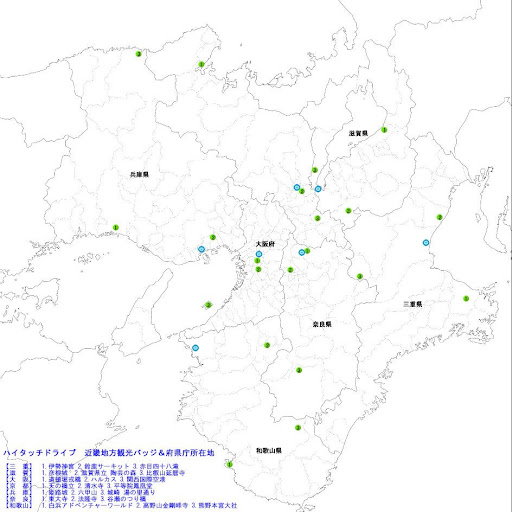
Task: Click green marker 3 on the Mie-Nara border
Action: click(x=360, y=276)
